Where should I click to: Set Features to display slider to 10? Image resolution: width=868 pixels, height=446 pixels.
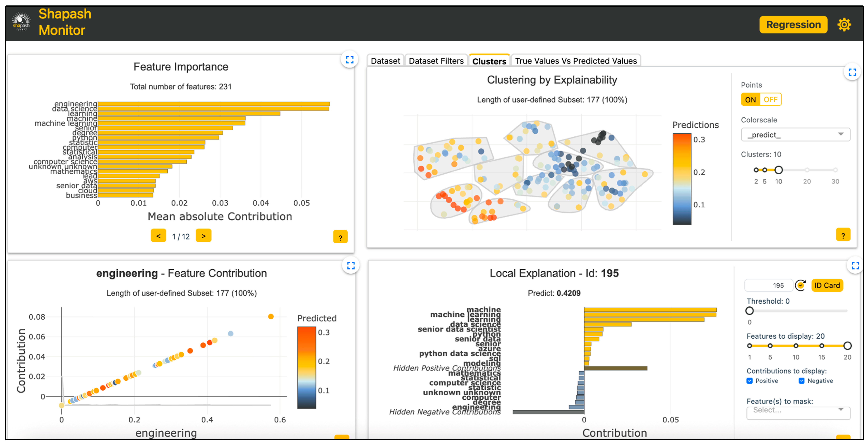pyautogui.click(x=796, y=346)
